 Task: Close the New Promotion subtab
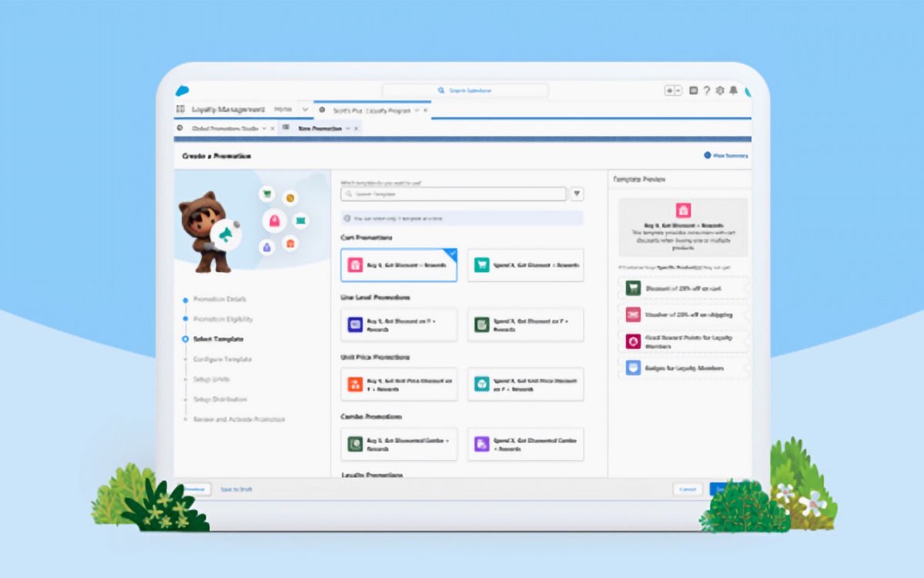tap(356, 128)
